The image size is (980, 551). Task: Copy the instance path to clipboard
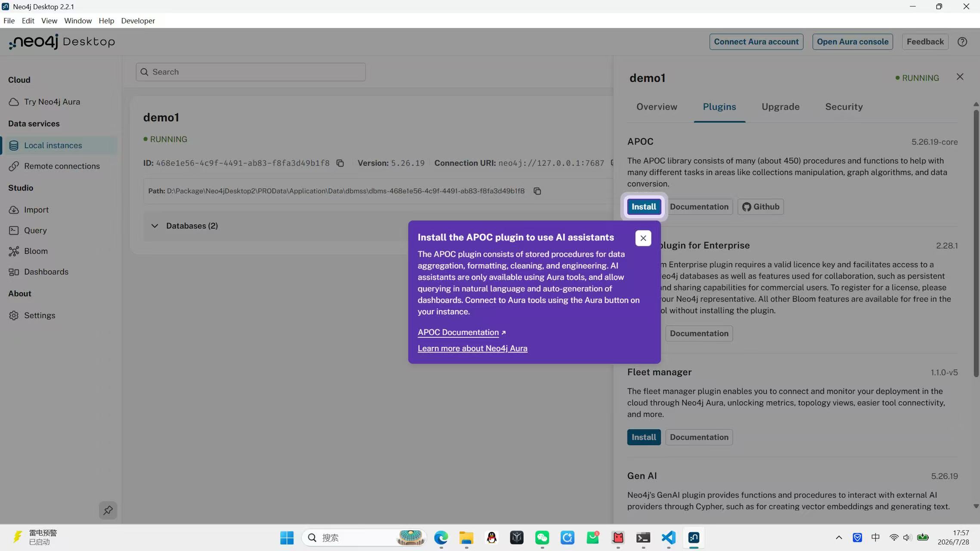537,191
